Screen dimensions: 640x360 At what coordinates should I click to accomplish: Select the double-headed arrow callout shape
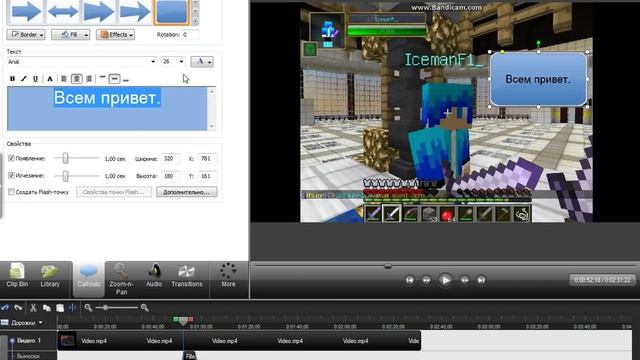click(63, 11)
